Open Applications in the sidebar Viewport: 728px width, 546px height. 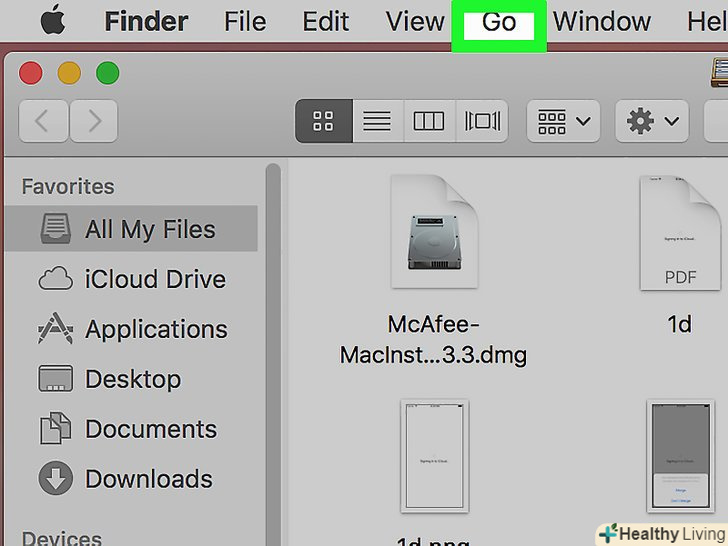131,329
